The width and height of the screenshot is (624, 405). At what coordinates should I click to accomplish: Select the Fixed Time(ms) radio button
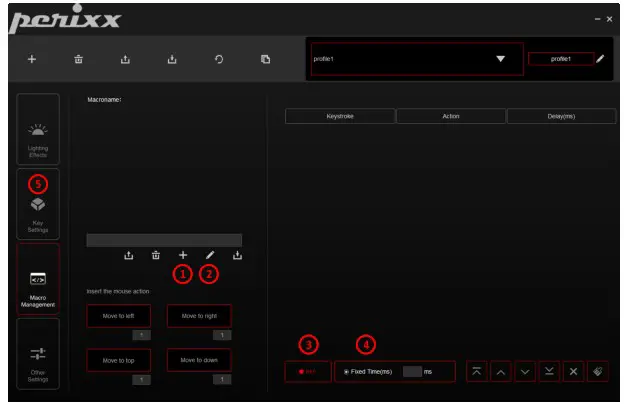(346, 372)
